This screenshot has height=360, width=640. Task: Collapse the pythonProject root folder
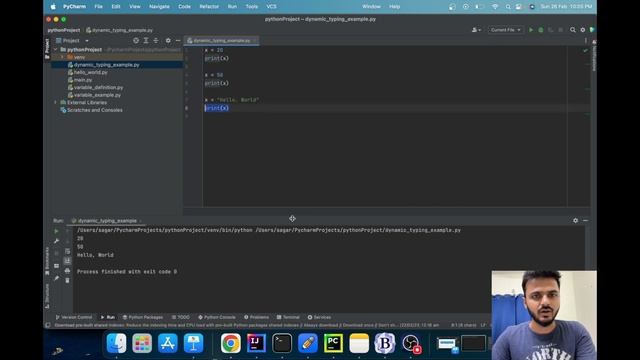pyautogui.click(x=56, y=49)
